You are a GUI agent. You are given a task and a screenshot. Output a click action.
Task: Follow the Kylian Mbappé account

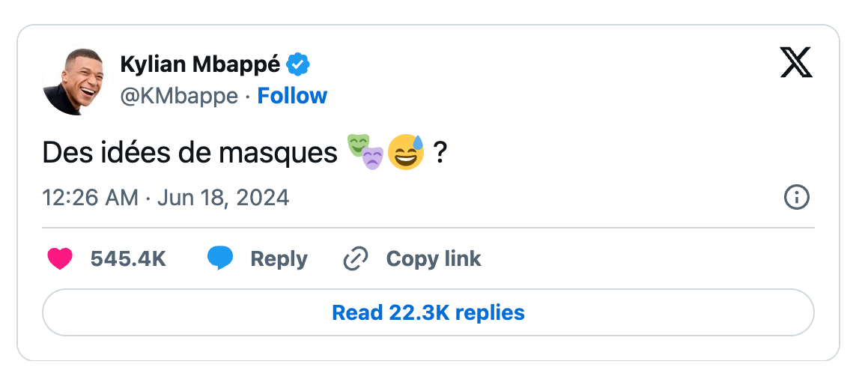pos(292,96)
